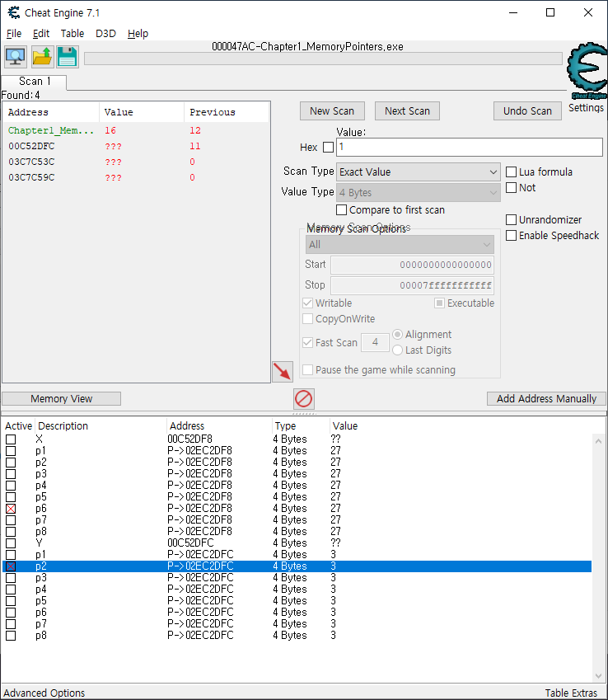The width and height of the screenshot is (608, 700).
Task: Open the Value Type dropdown
Action: (x=418, y=192)
